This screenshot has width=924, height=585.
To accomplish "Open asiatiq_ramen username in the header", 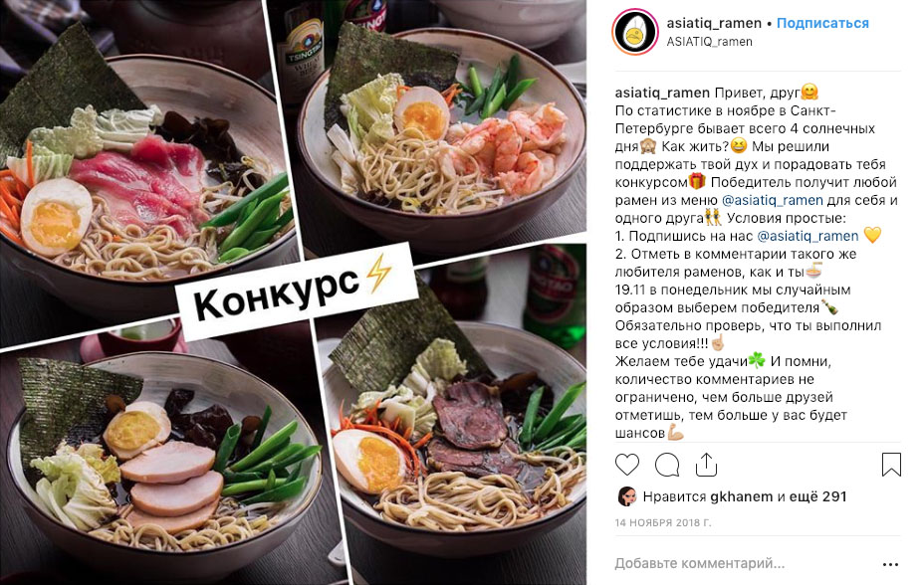I will [714, 23].
